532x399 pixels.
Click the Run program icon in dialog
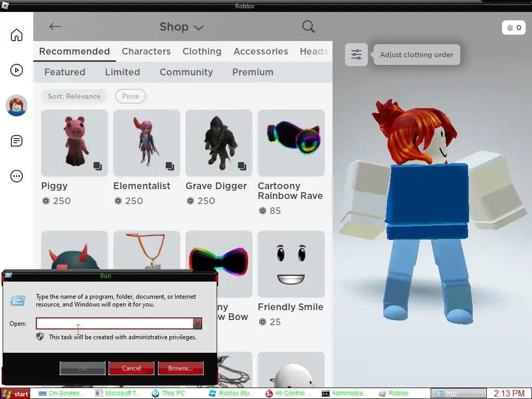[x=18, y=300]
